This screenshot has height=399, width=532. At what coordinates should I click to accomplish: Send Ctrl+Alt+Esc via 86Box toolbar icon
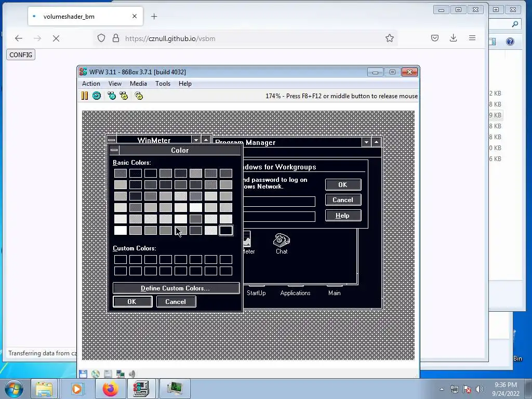tap(124, 96)
